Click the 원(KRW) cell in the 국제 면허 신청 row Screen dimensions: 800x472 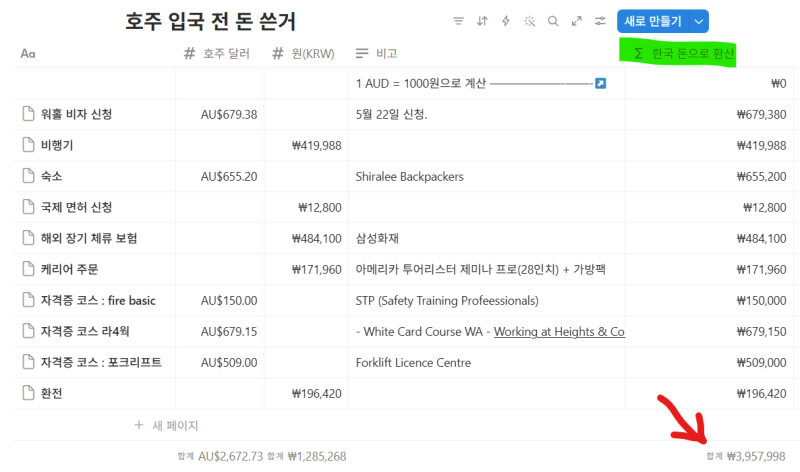pyautogui.click(x=306, y=208)
